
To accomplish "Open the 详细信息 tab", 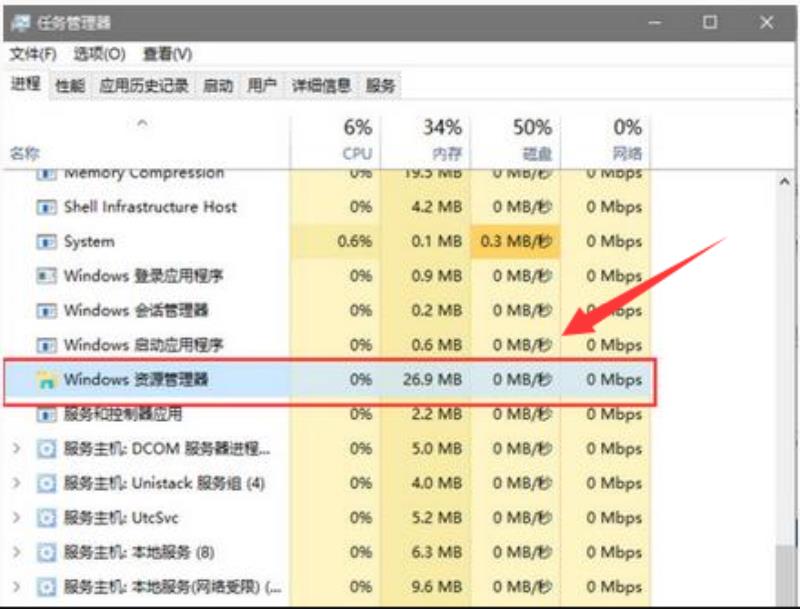I will pyautogui.click(x=321, y=86).
